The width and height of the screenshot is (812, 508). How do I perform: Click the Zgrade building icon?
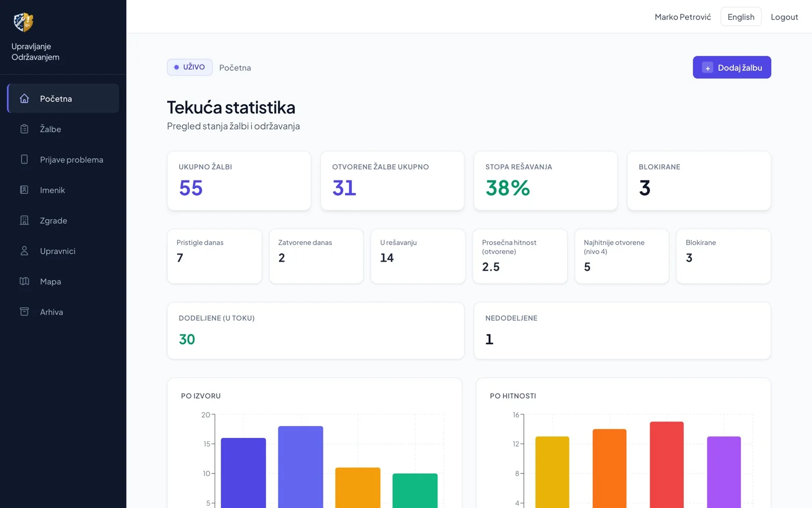pos(24,220)
